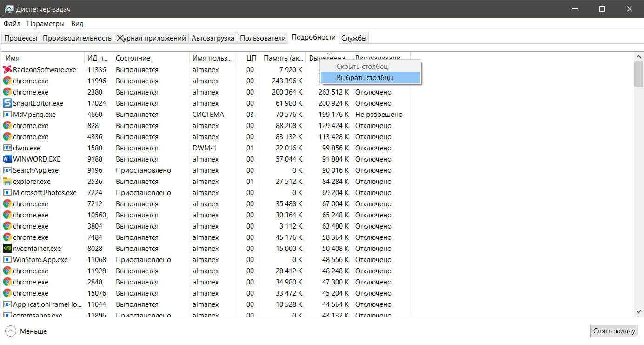Click the SnagitEditor.exe process icon
Viewport: 644px width, 345px height.
(x=7, y=103)
